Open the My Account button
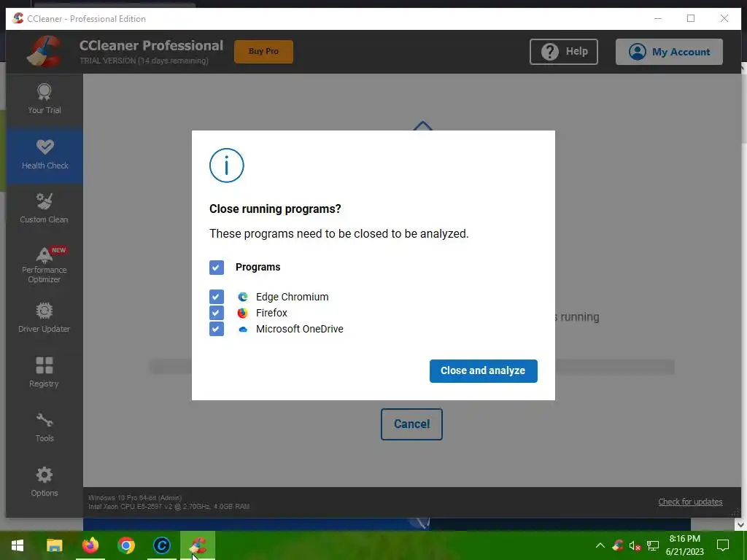747x560 pixels. point(669,52)
